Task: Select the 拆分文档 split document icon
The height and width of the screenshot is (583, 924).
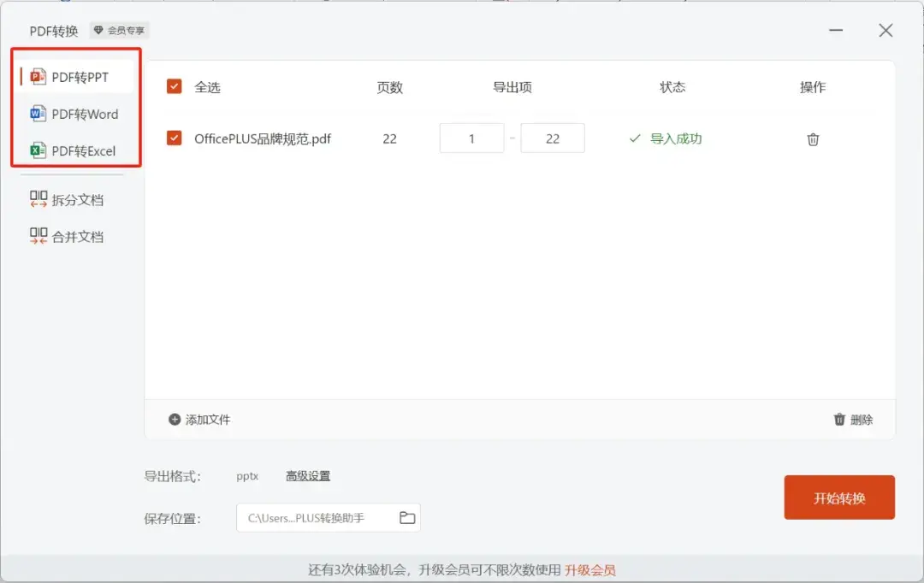Action: click(x=38, y=198)
